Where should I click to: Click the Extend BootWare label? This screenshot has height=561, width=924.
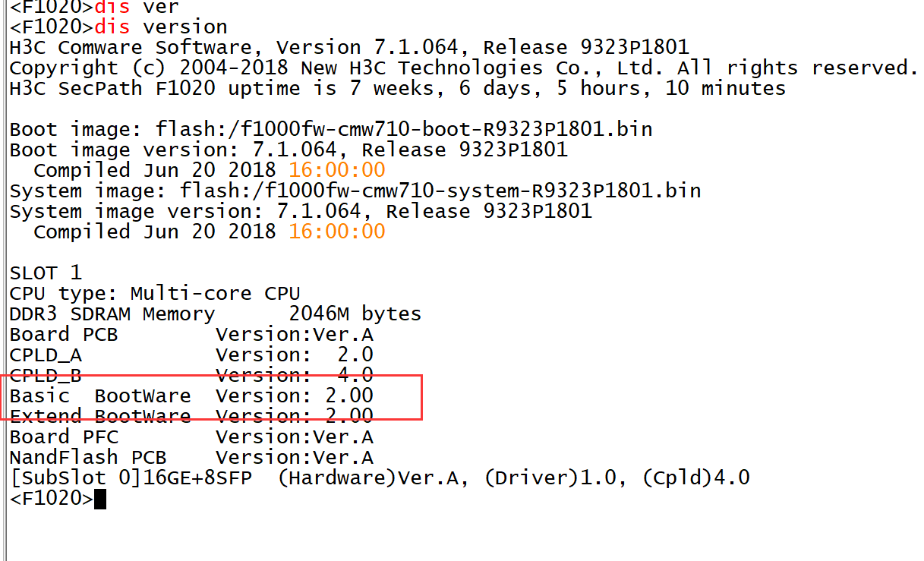coord(100,416)
